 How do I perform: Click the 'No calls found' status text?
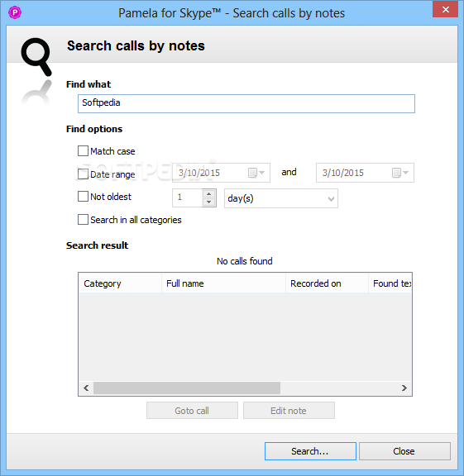(x=245, y=261)
